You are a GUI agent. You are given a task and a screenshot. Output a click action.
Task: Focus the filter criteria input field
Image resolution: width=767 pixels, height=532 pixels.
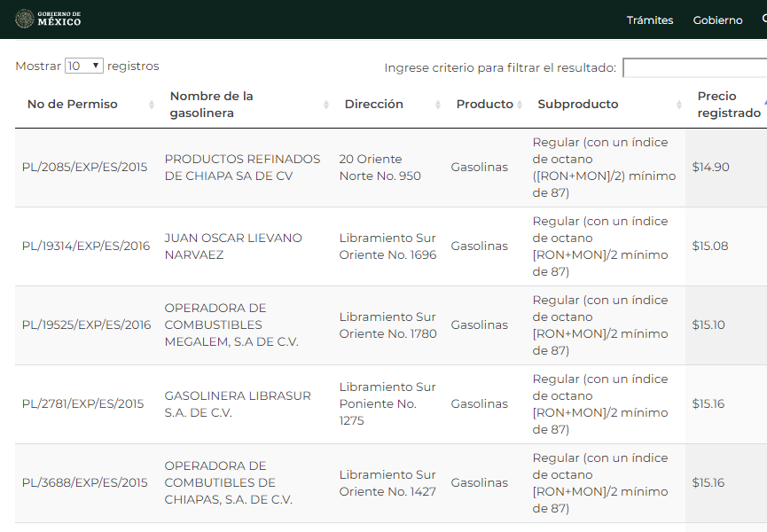694,67
